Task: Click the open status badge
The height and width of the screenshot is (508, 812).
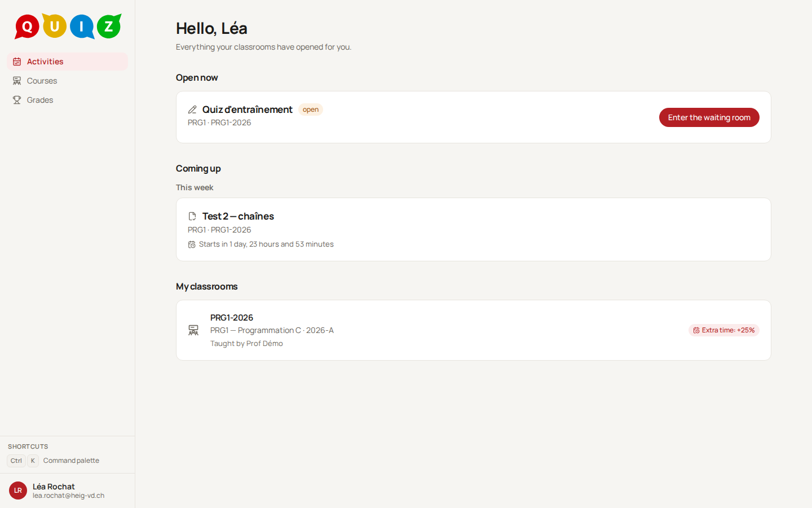Action: coord(311,110)
